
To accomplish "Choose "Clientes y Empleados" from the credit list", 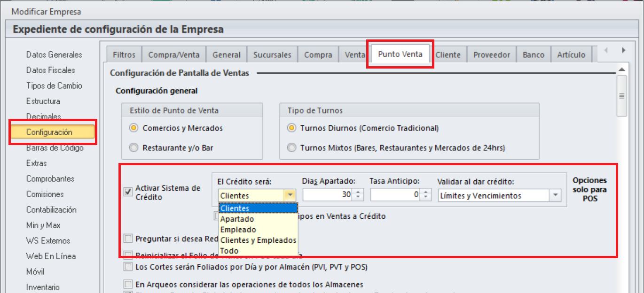I will [x=258, y=240].
